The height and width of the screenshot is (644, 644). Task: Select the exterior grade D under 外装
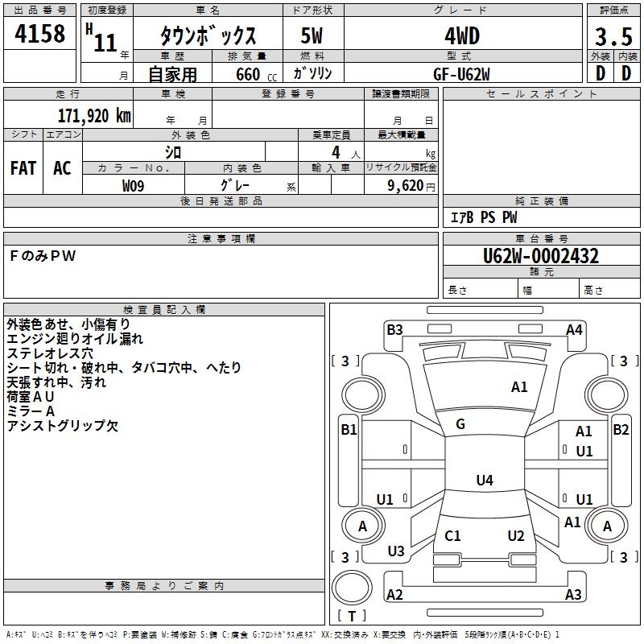point(601,73)
